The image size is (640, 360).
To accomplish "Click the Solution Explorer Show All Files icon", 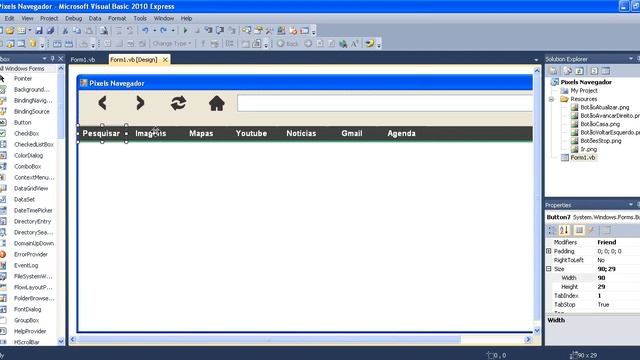I will click(567, 71).
